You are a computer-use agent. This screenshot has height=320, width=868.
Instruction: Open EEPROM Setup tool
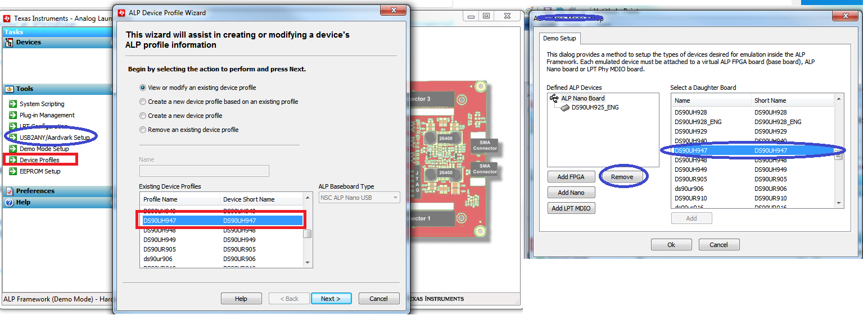40,171
